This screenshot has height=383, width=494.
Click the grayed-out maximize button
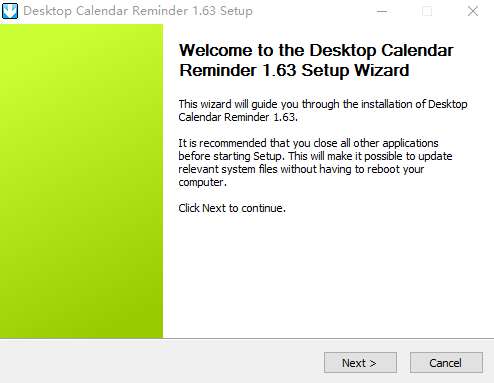tap(427, 11)
